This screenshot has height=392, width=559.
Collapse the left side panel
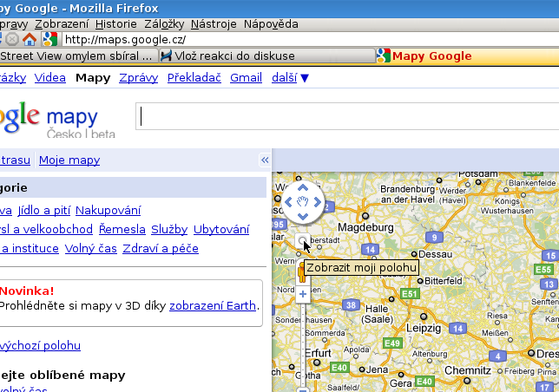click(265, 160)
